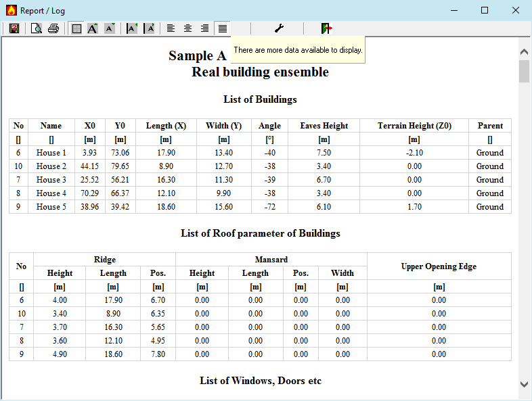Select the 'House 5' name cell

(x=51, y=207)
